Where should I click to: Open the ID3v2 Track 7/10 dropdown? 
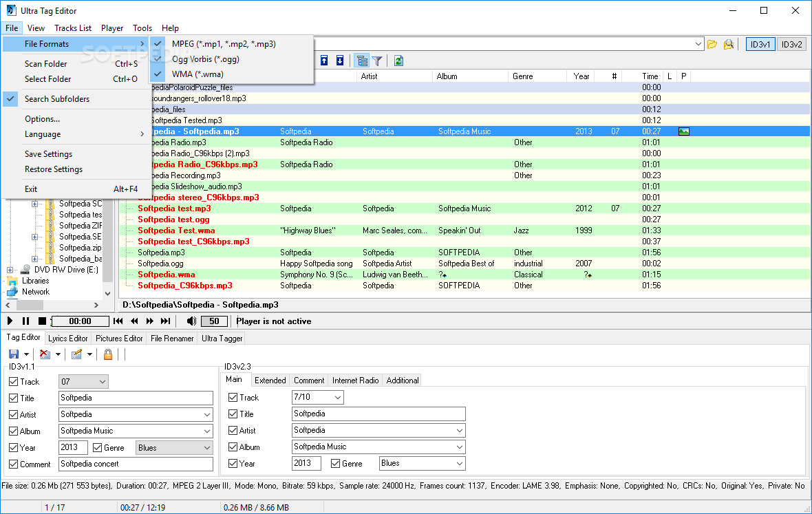(x=338, y=398)
